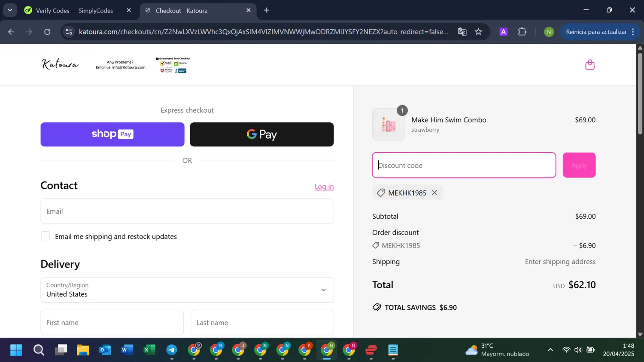Click the Guaranteed Safe Checkout badges
644x362 pixels.
[173, 65]
